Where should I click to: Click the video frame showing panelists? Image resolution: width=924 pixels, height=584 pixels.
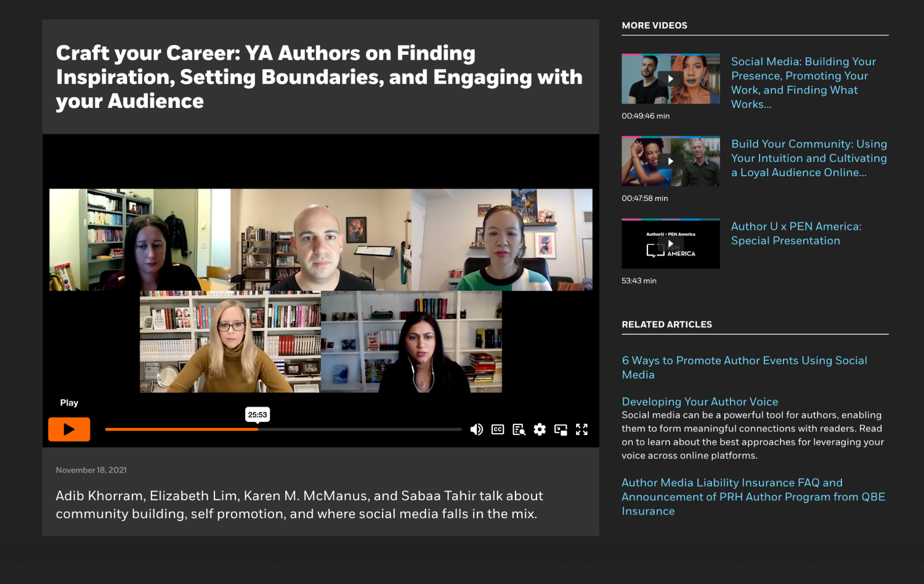click(x=321, y=290)
